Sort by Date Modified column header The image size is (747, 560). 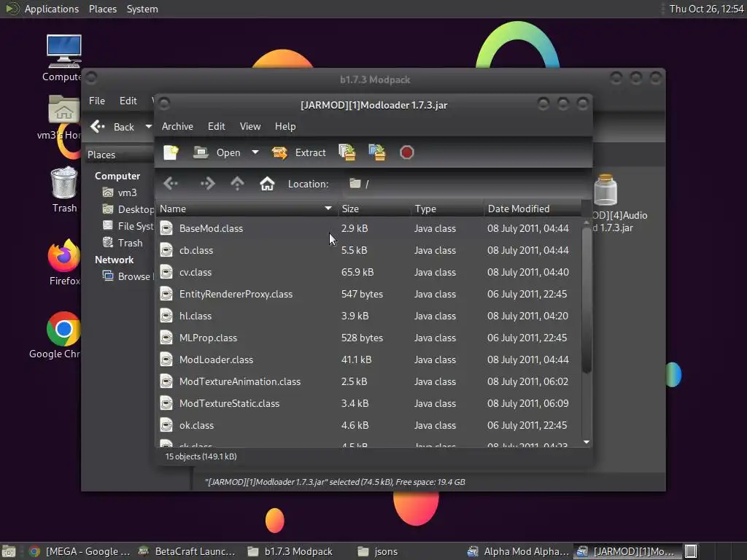pos(533,209)
